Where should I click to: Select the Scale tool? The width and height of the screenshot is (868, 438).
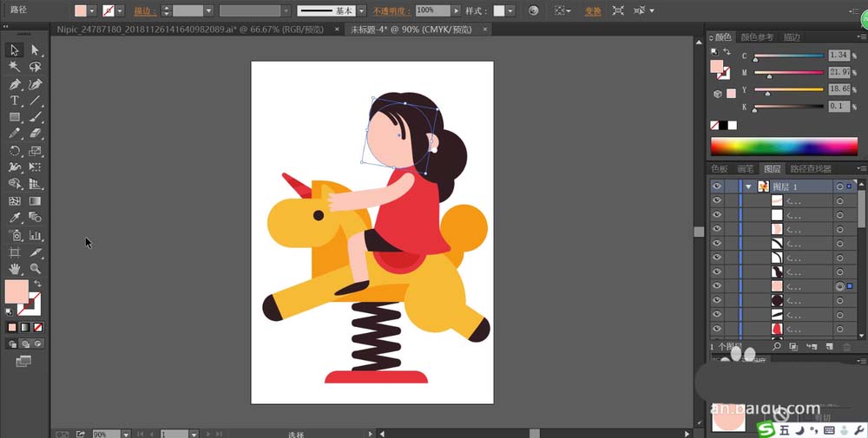point(36,151)
